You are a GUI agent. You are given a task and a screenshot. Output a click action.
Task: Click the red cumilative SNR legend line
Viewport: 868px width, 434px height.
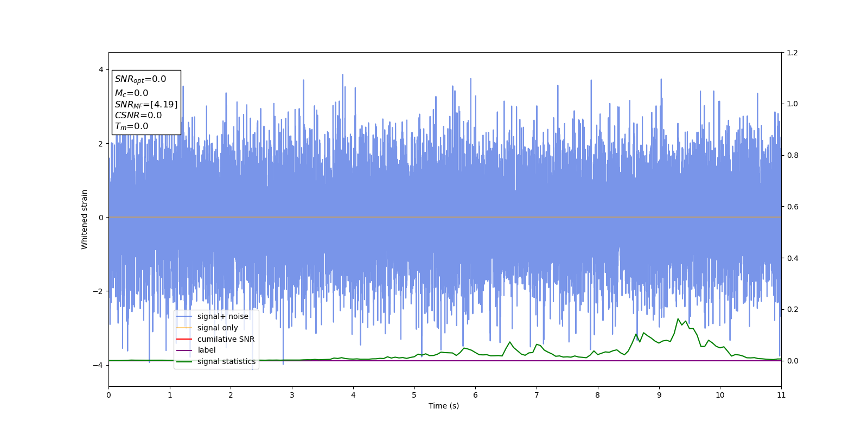(x=184, y=339)
